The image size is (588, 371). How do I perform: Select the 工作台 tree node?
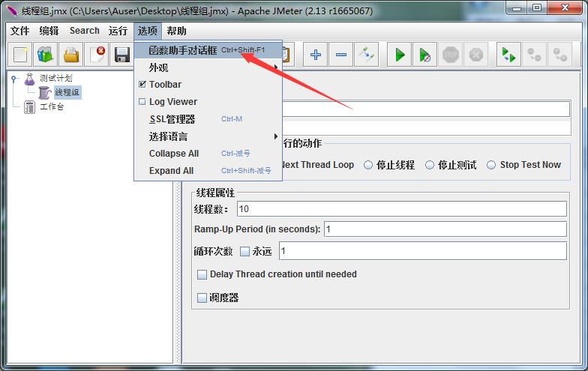[x=52, y=106]
